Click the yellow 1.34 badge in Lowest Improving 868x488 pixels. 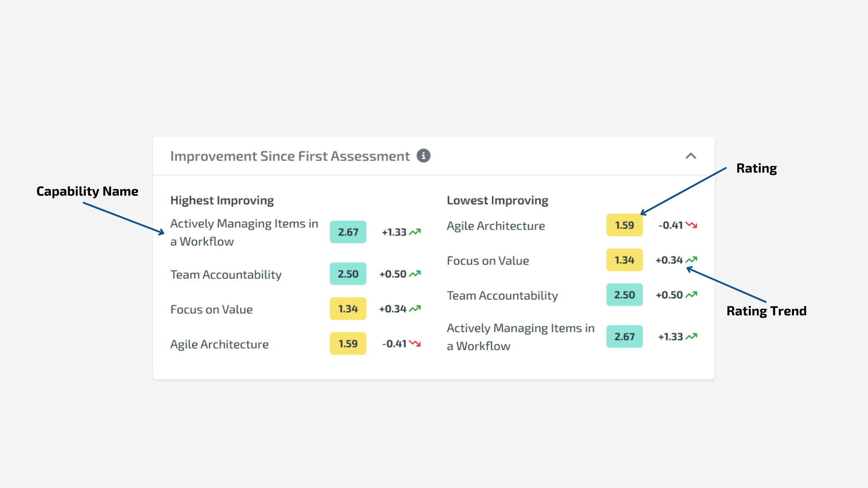[x=624, y=260]
